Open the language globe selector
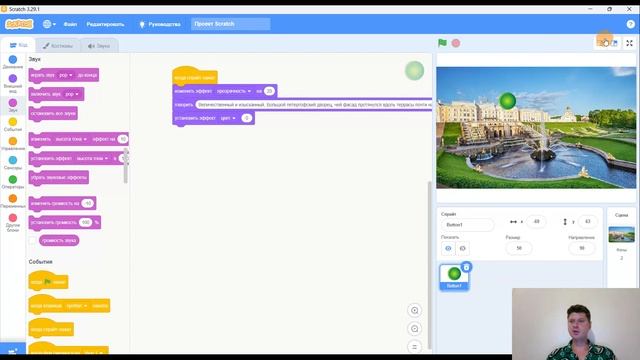 point(49,24)
